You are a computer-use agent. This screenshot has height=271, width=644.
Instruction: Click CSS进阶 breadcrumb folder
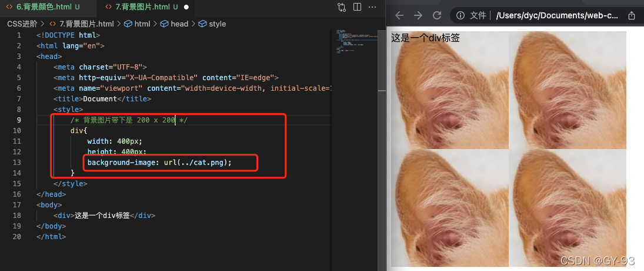[x=22, y=24]
